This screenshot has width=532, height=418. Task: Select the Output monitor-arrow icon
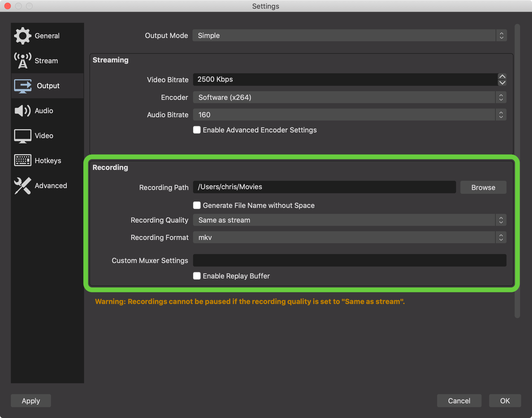click(x=23, y=86)
